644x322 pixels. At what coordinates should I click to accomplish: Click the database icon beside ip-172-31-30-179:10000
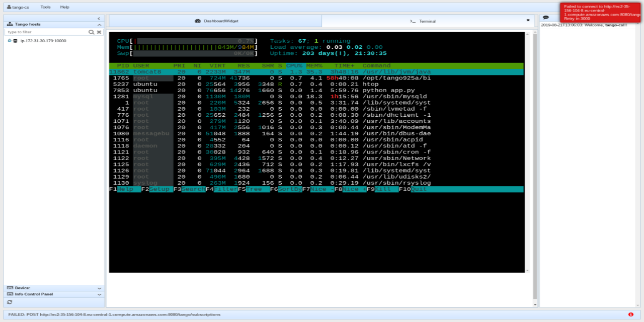[15, 41]
